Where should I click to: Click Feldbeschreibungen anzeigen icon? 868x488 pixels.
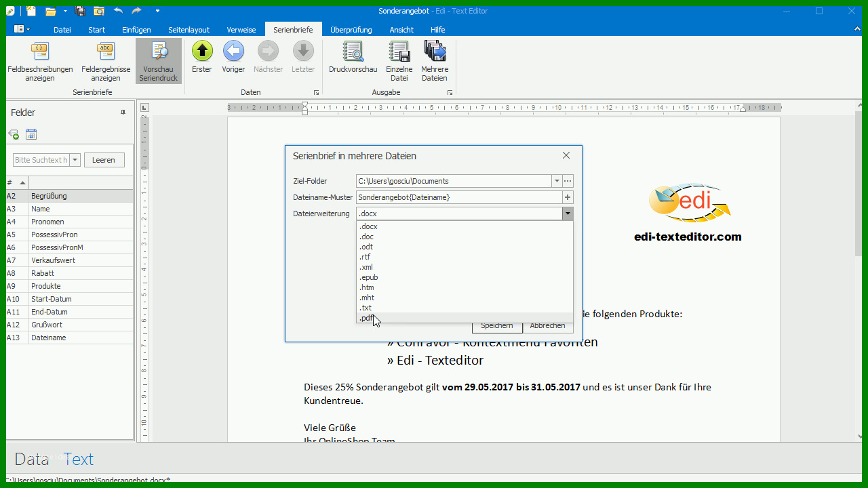(x=40, y=51)
